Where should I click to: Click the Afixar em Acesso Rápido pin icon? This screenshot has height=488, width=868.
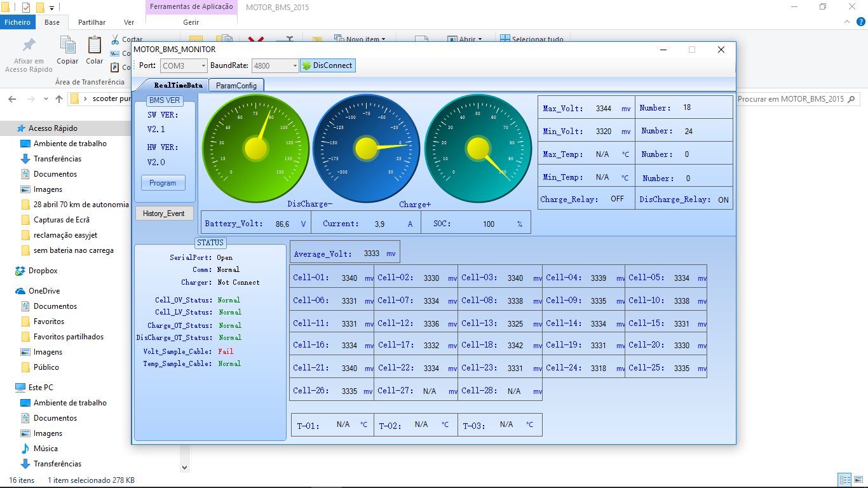pos(29,45)
